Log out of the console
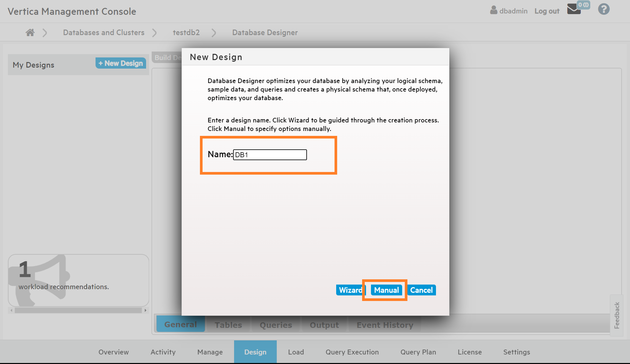Image resolution: width=630 pixels, height=364 pixels. pos(547,11)
